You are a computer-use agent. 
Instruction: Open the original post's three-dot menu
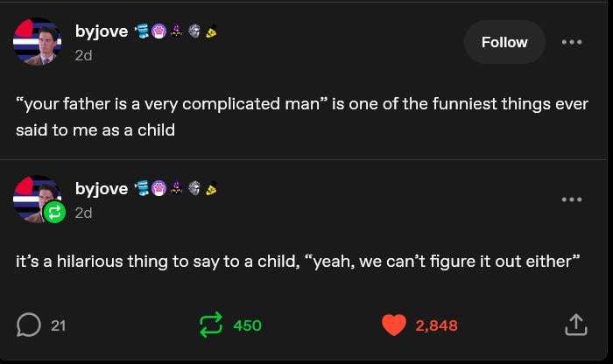[571, 42]
